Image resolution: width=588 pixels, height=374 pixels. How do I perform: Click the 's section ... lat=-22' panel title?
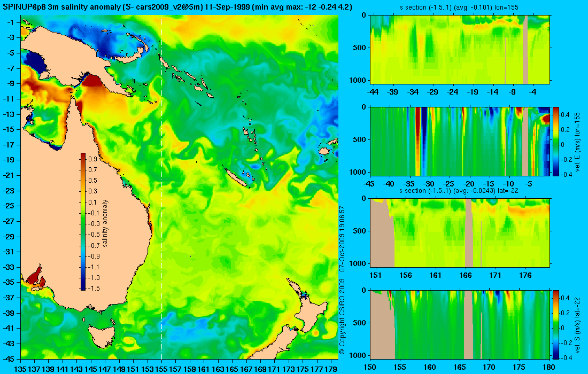[459, 190]
